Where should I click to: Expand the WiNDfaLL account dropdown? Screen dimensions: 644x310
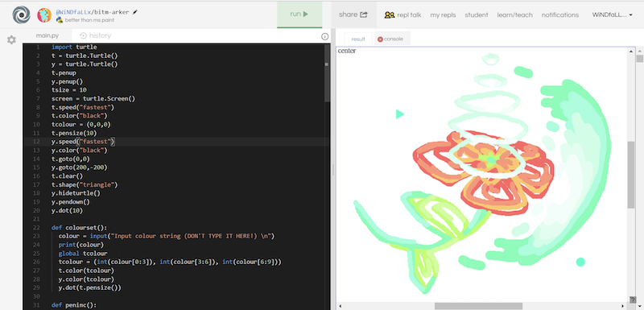click(x=612, y=14)
